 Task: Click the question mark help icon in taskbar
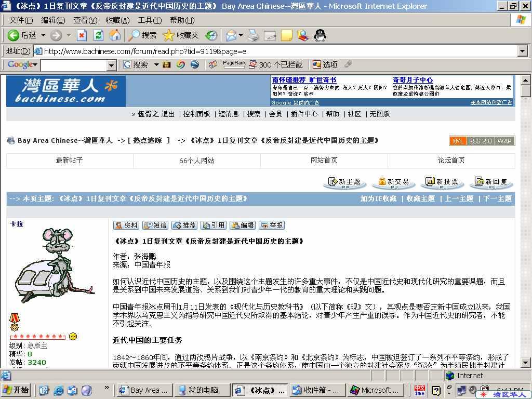436,391
